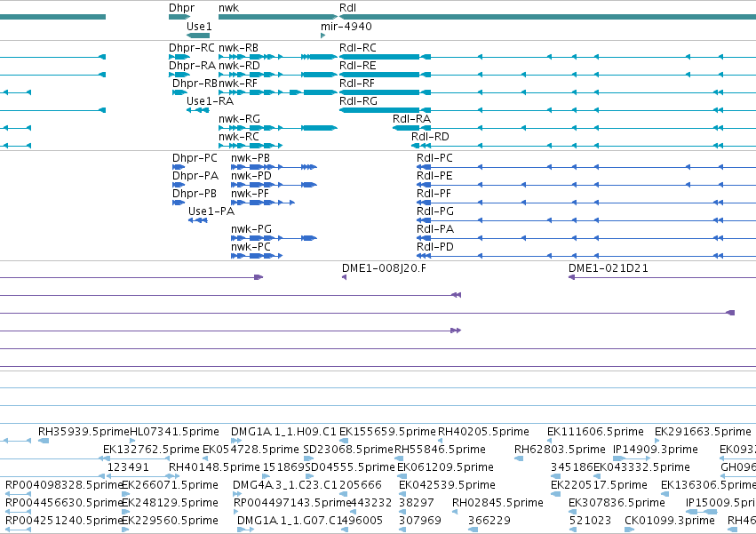This screenshot has width=756, height=534.
Task: Click the SD04555.5prime EST label
Action: pos(349,467)
